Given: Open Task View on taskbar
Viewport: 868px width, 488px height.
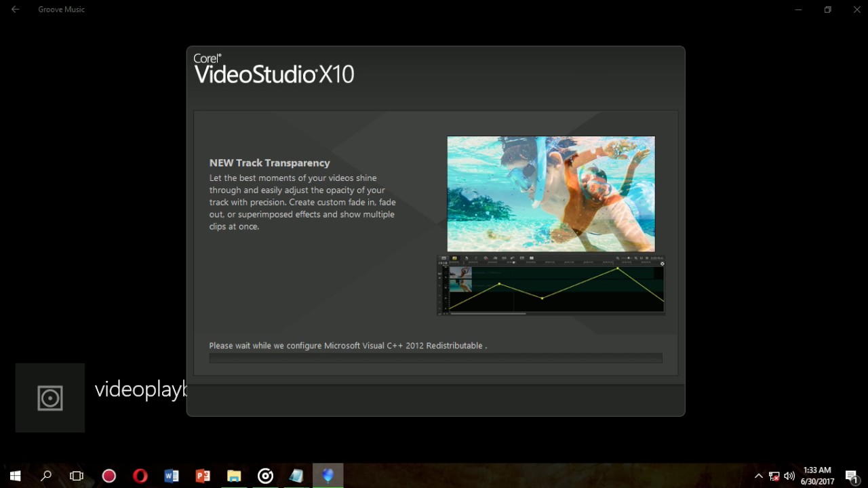Looking at the screenshot, I should [77, 476].
